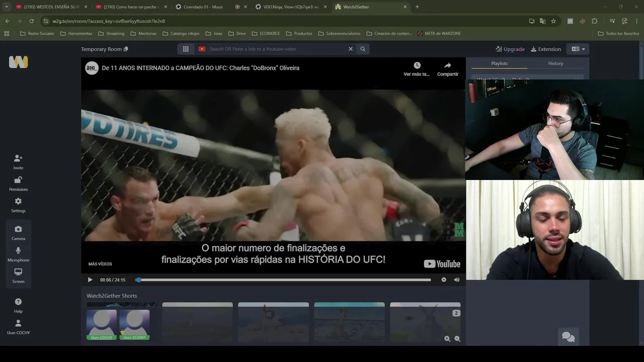Open the Help icon in sidebar
644x362 pixels.
tap(18, 305)
